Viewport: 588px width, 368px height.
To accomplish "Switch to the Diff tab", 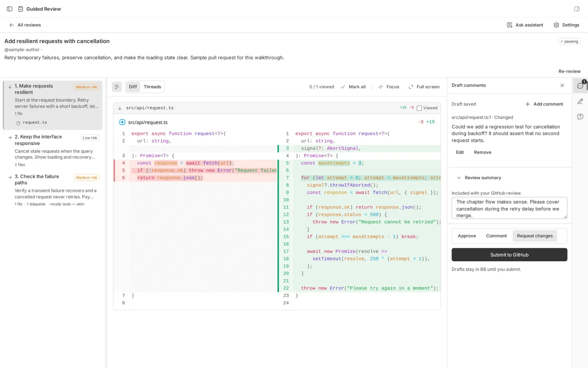I will 133,87.
